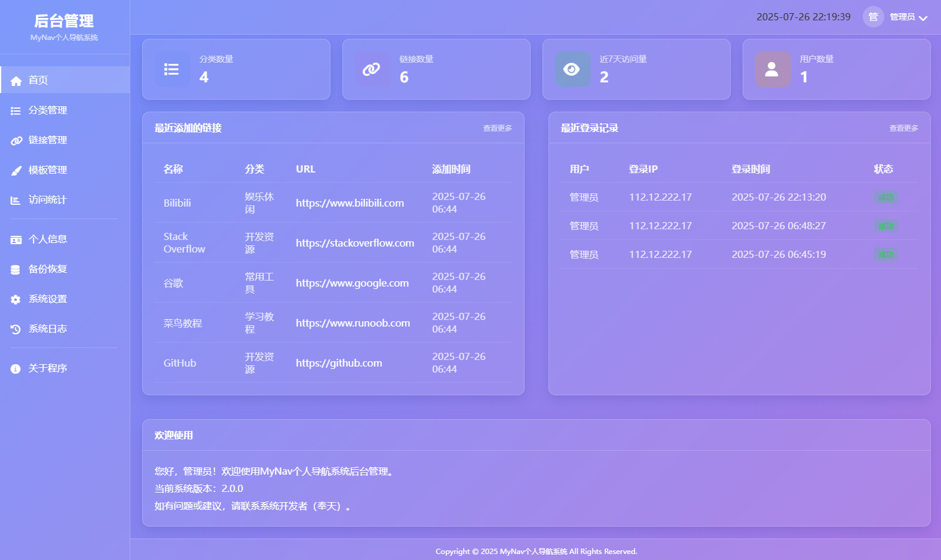
Task: Click the home icon in sidebar
Action: pyautogui.click(x=16, y=81)
